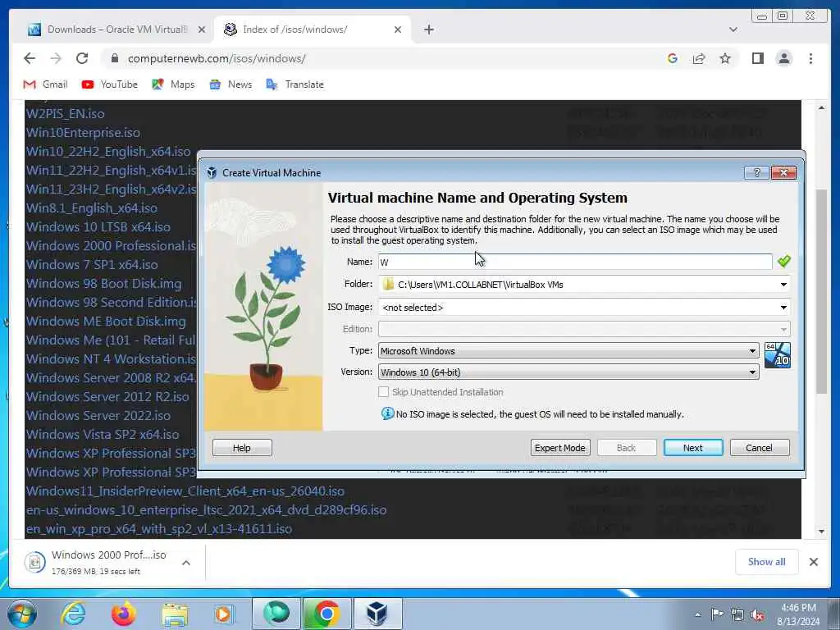
Task: Open Windows11_InsiderPreview_Client_x64_en-us_26040.iso link
Action: pos(185,491)
